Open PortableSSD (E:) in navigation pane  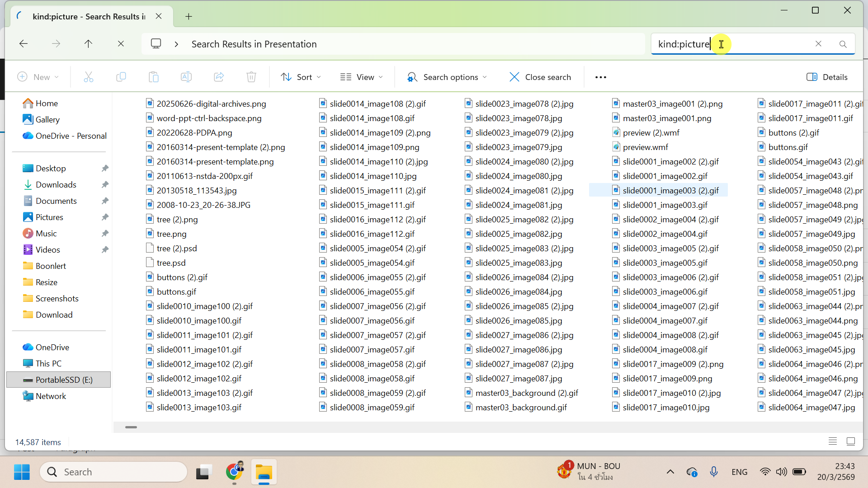[64, 380]
